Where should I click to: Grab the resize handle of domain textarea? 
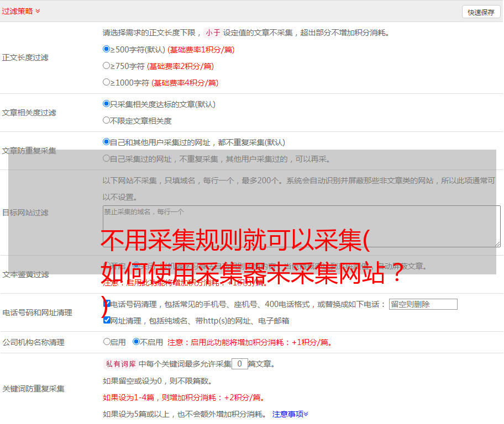click(497, 243)
